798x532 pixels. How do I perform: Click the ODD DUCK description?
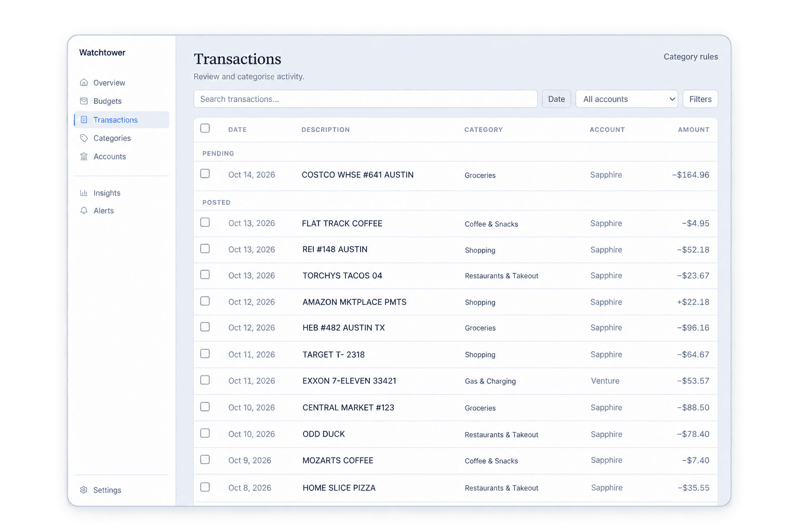(x=324, y=434)
